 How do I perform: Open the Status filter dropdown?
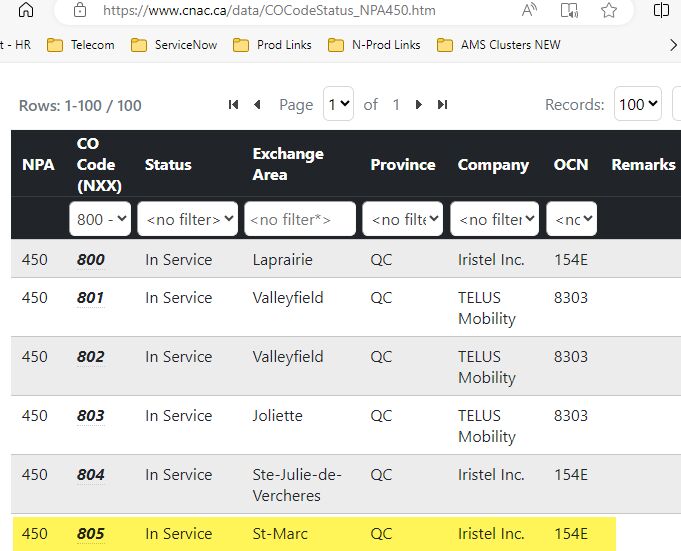(188, 219)
